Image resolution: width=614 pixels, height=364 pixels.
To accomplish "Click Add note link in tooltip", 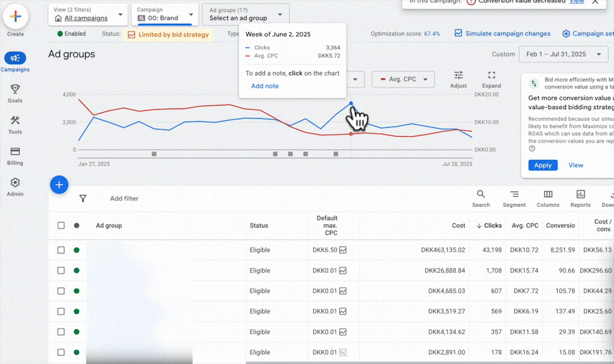I will [x=264, y=86].
